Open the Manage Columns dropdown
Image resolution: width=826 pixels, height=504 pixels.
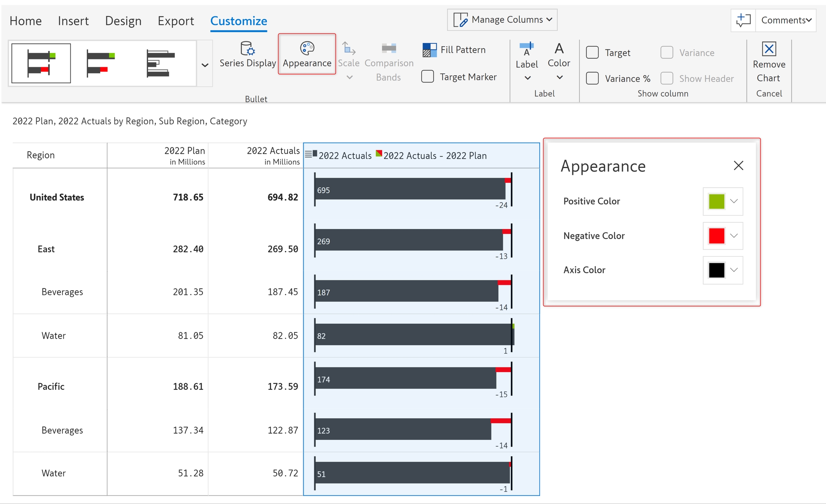pos(502,20)
